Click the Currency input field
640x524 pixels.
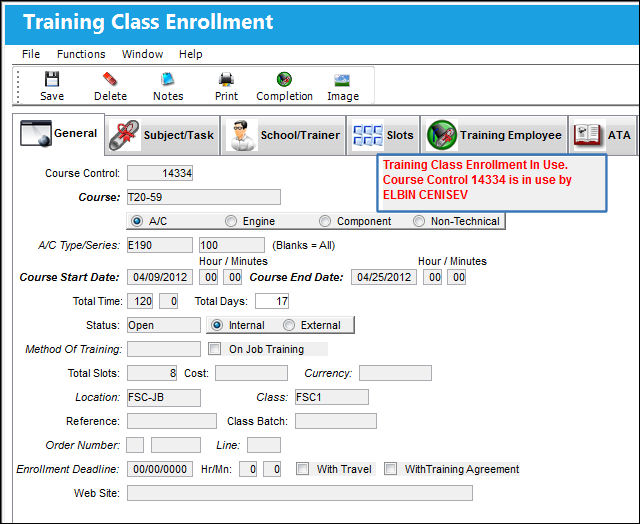[x=396, y=373]
